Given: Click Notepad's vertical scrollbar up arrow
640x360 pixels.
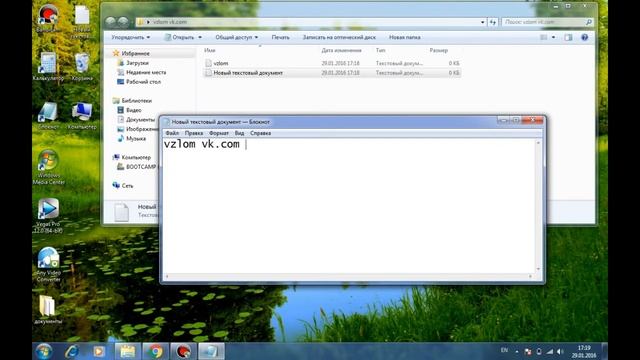Looking at the screenshot, I should [x=538, y=142].
